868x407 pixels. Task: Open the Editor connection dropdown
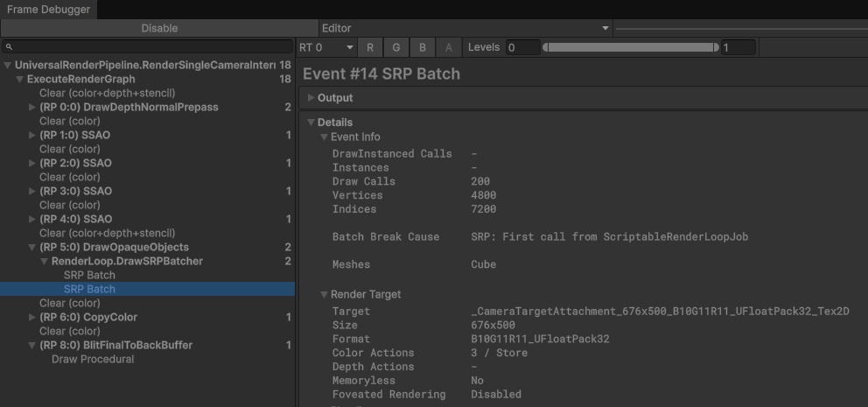(465, 28)
